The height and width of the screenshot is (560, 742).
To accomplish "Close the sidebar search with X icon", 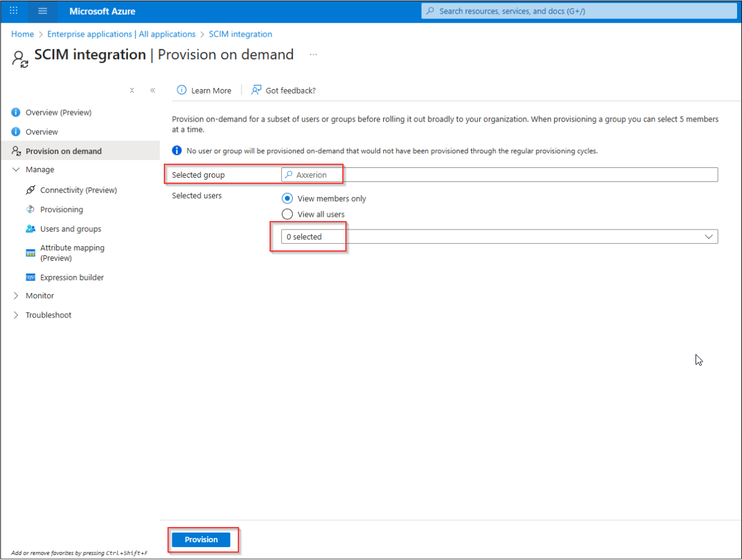I will click(132, 90).
